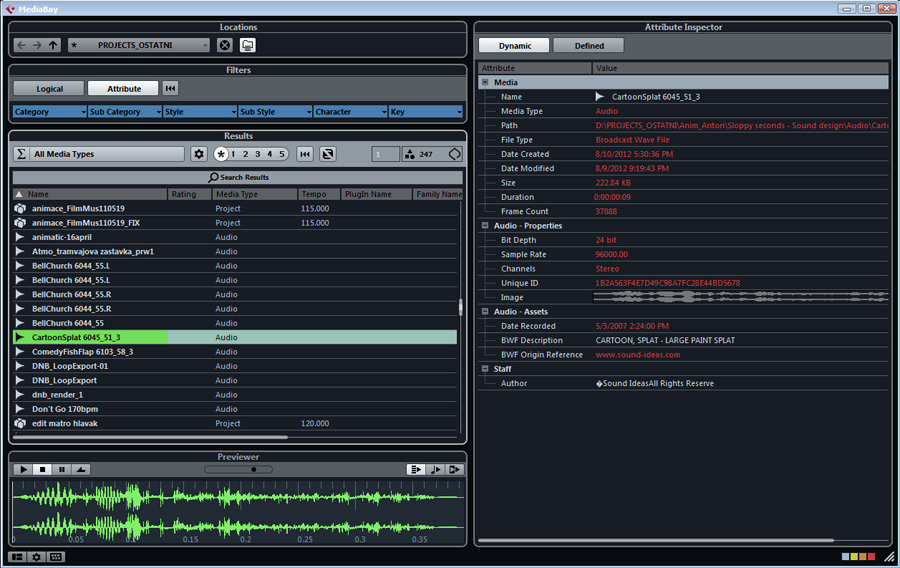
Task: Show all ratings with asterisk filter
Action: tap(221, 154)
